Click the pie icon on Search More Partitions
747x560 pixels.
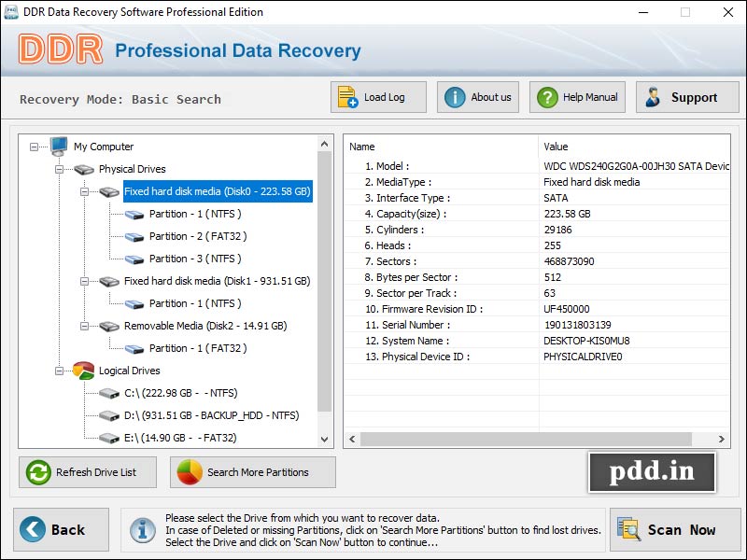coord(190,472)
